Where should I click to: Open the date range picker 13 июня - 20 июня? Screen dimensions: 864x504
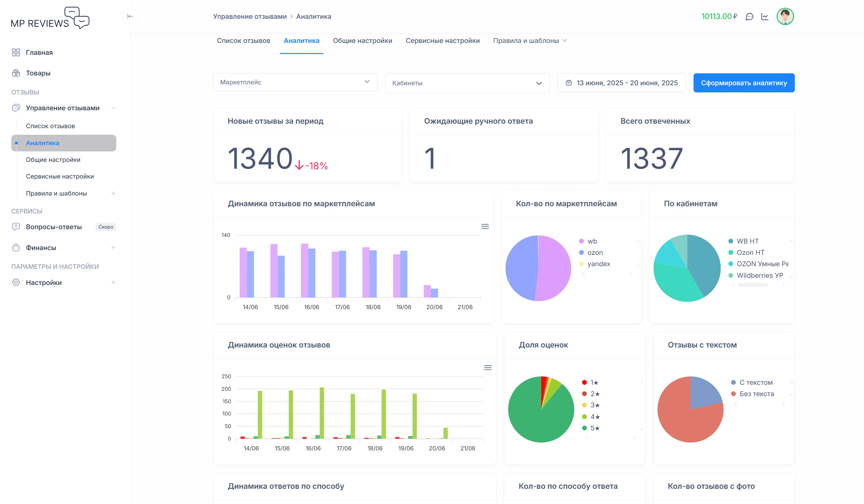pos(621,83)
